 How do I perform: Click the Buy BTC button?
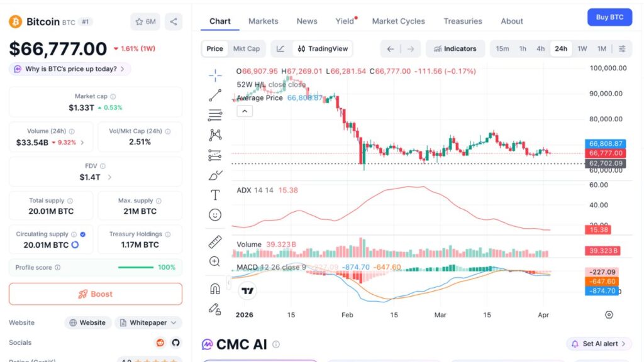(609, 17)
